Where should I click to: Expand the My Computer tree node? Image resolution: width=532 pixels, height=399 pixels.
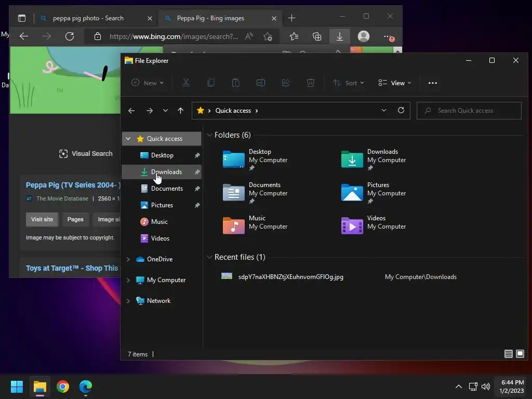pyautogui.click(x=128, y=280)
